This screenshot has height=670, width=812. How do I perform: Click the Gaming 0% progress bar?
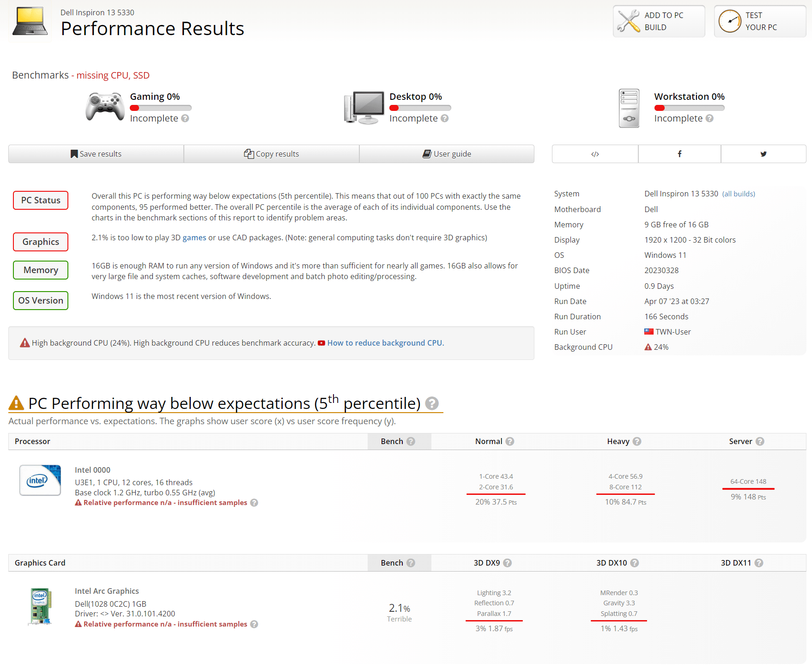coord(161,108)
